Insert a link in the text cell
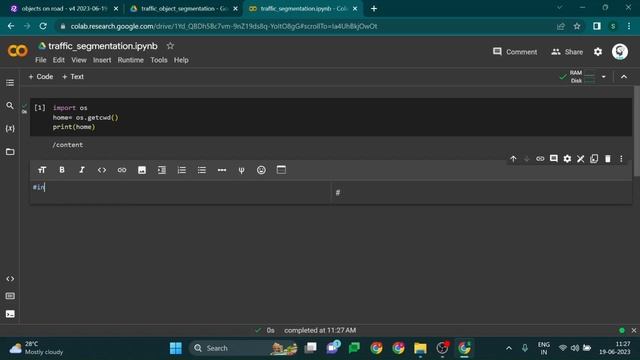640x360 pixels. (122, 170)
